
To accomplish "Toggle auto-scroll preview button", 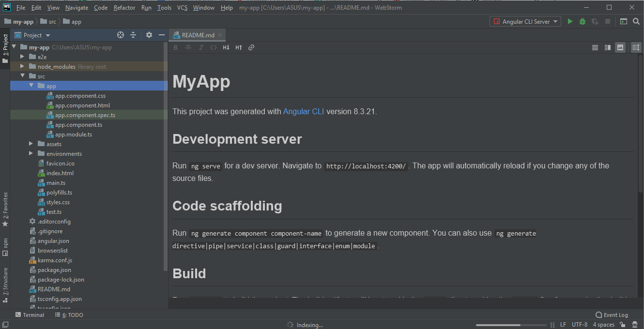I will 636,47.
